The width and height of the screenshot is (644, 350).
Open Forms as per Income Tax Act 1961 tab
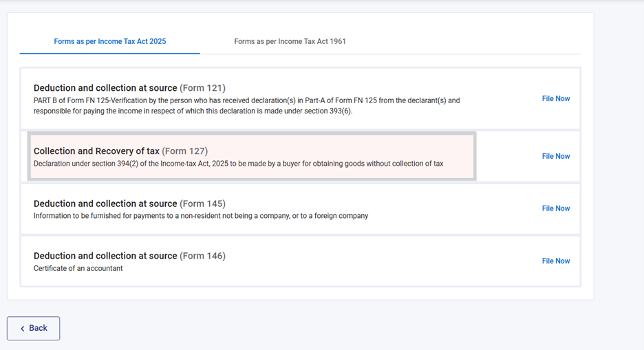tap(290, 41)
